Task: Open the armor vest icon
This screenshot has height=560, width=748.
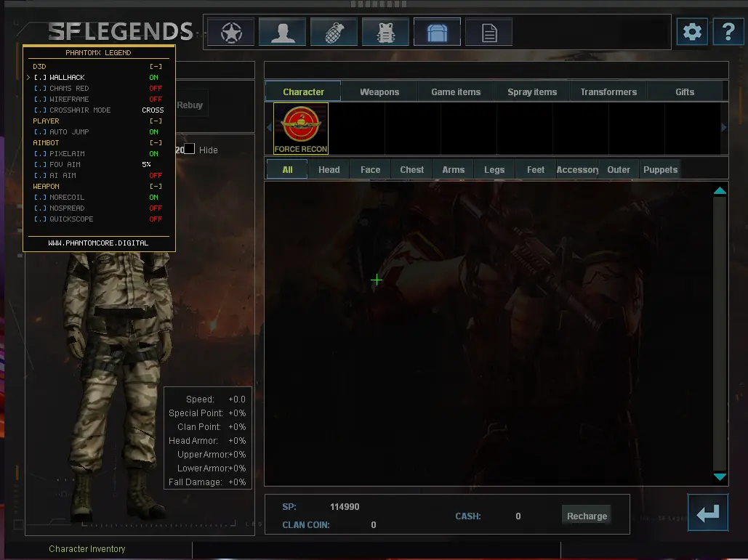Action: pos(385,33)
